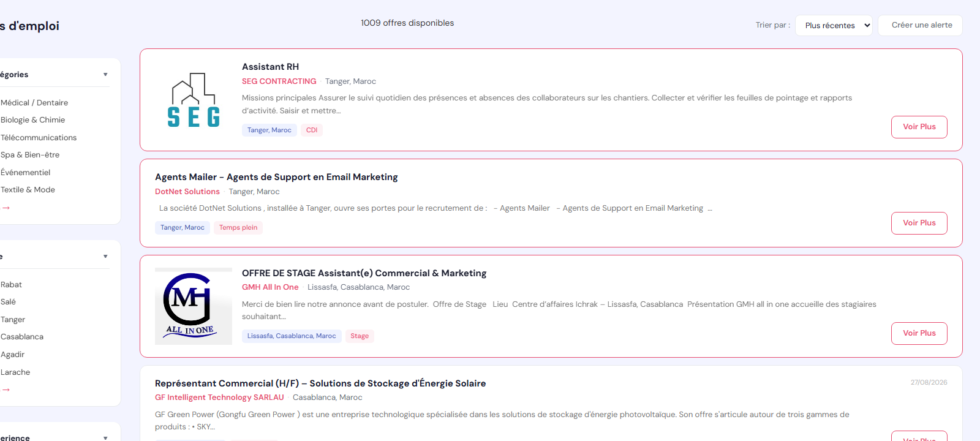Select the 'Télécommunications' category filter
Screen dimensions: 980x441
point(39,138)
